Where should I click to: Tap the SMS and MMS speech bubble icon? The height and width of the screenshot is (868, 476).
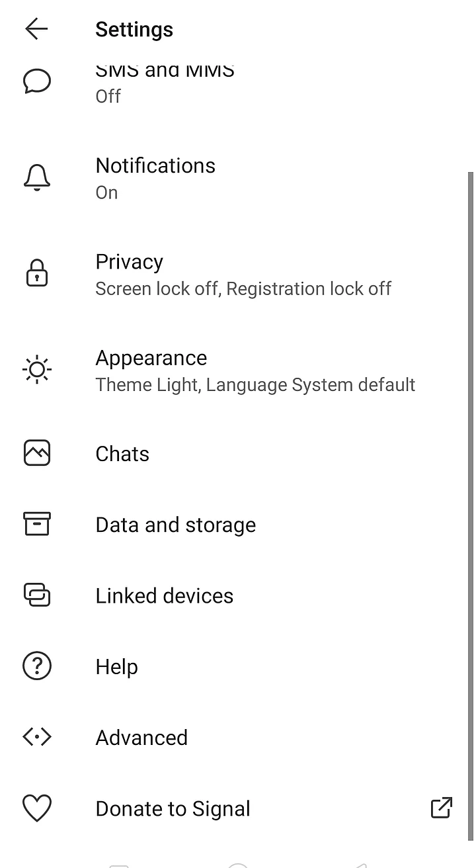click(x=37, y=81)
